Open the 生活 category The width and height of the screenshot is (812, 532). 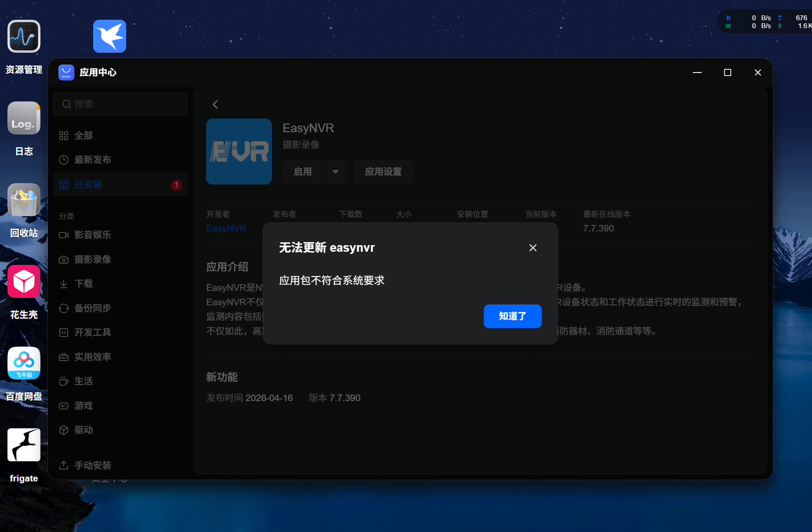(120, 381)
